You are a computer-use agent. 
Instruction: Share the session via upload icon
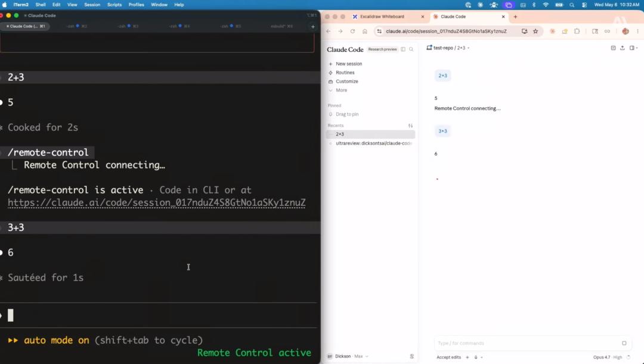point(622,48)
